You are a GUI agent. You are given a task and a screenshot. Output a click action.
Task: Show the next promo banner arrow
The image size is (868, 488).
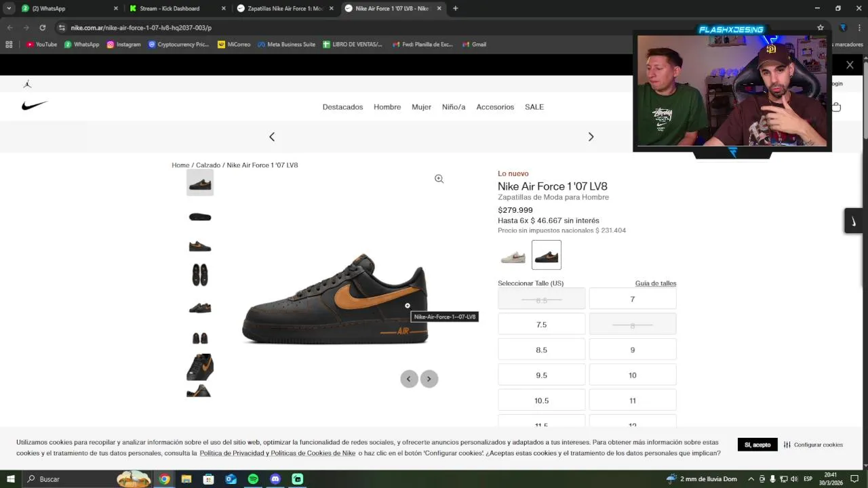click(x=591, y=137)
